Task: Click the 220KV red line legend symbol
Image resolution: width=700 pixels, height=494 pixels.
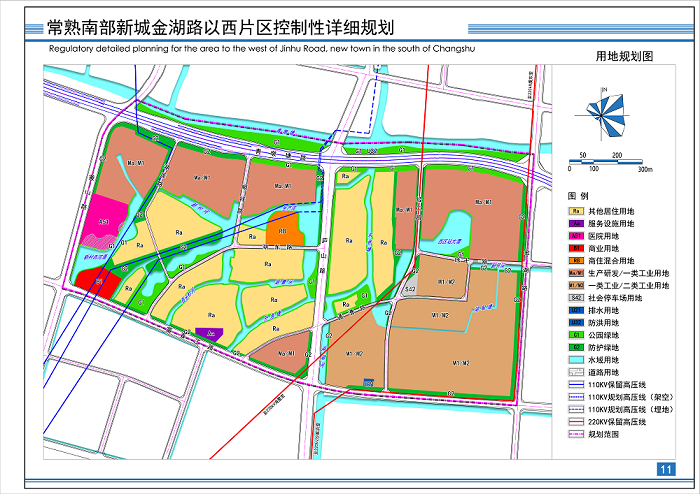Action: (x=576, y=422)
